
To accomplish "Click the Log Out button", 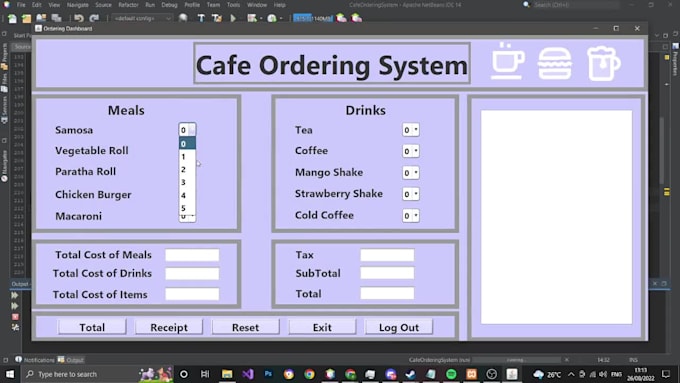I will 399,327.
